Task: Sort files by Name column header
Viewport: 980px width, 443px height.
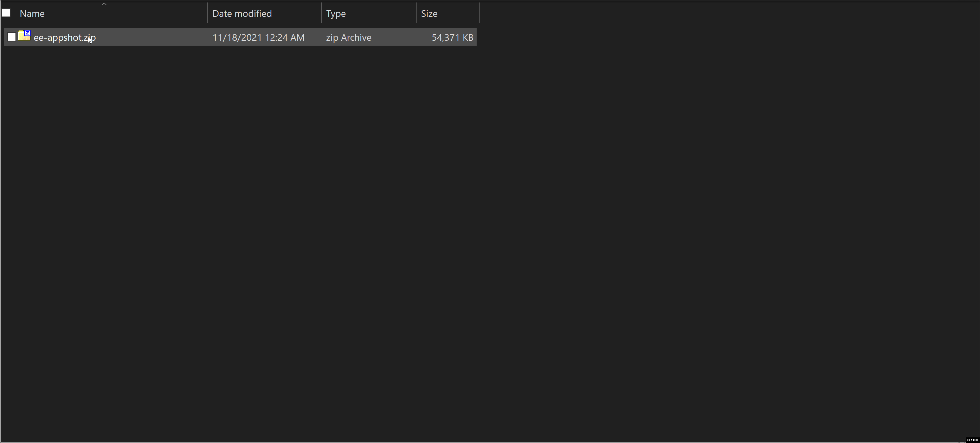Action: (x=32, y=14)
